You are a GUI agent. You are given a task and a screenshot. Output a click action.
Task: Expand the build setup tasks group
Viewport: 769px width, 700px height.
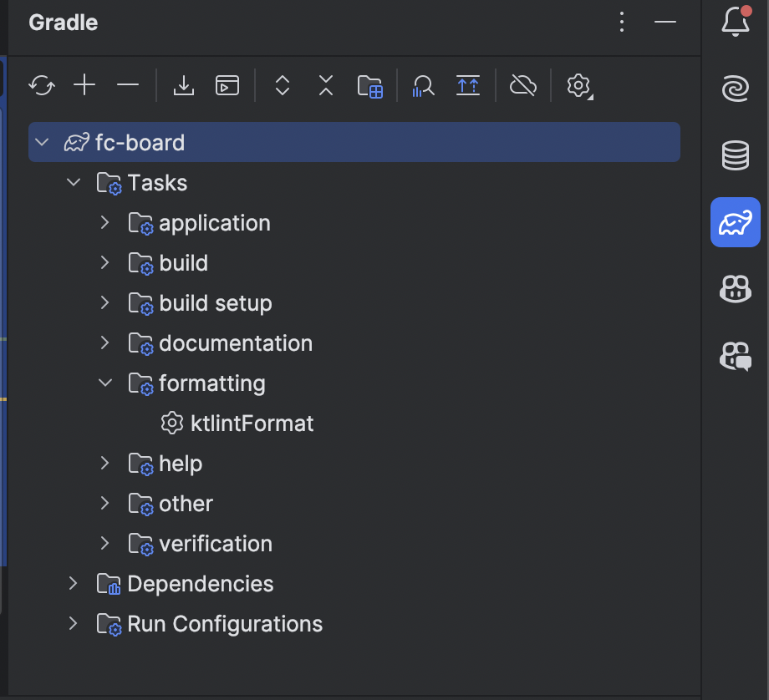click(x=104, y=303)
